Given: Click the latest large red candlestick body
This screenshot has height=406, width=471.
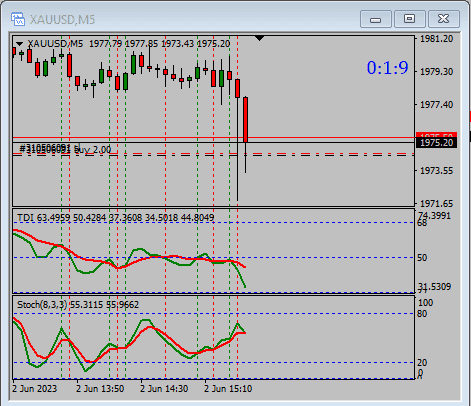Looking at the screenshot, I should point(245,120).
